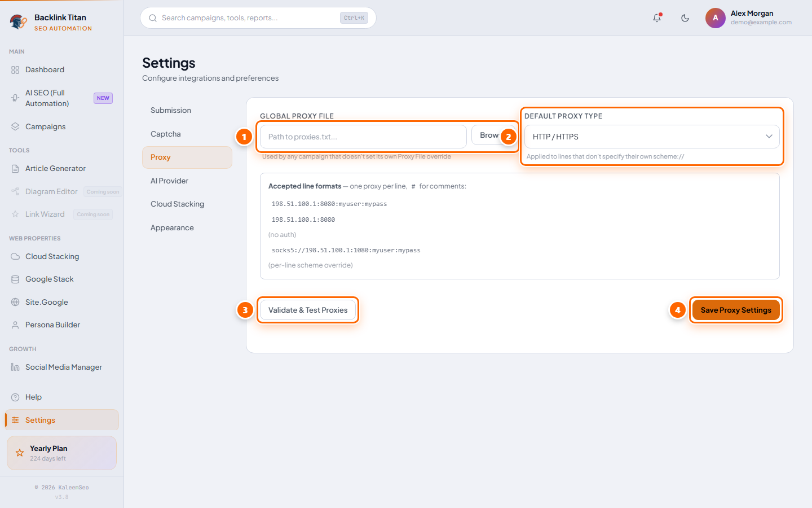Click the Link Wizard star icon
Viewport: 812px width, 508px height.
pos(15,214)
